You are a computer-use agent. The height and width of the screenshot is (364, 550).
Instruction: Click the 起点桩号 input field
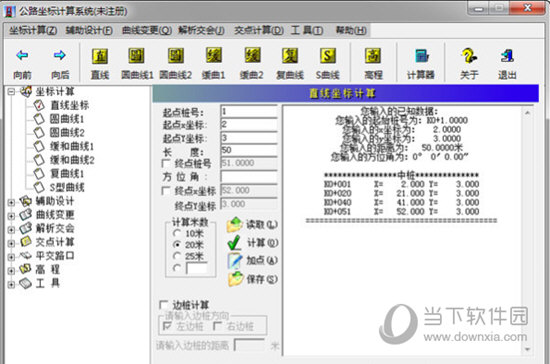[x=249, y=111]
